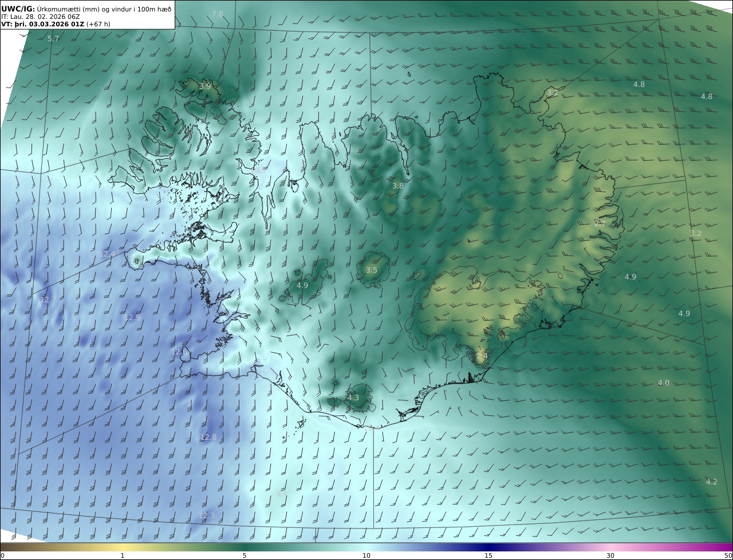Select the 5.7 precipitable water label
This screenshot has width=733, height=560.
53,38
